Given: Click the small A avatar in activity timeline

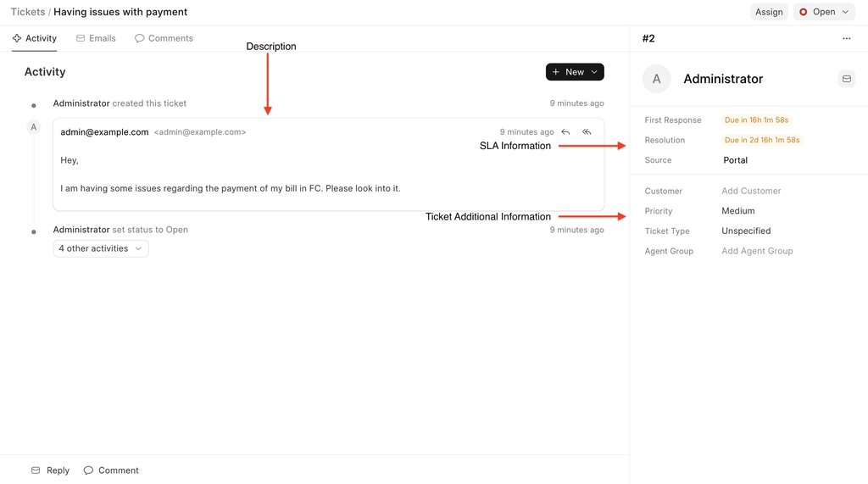Looking at the screenshot, I should click(x=34, y=127).
